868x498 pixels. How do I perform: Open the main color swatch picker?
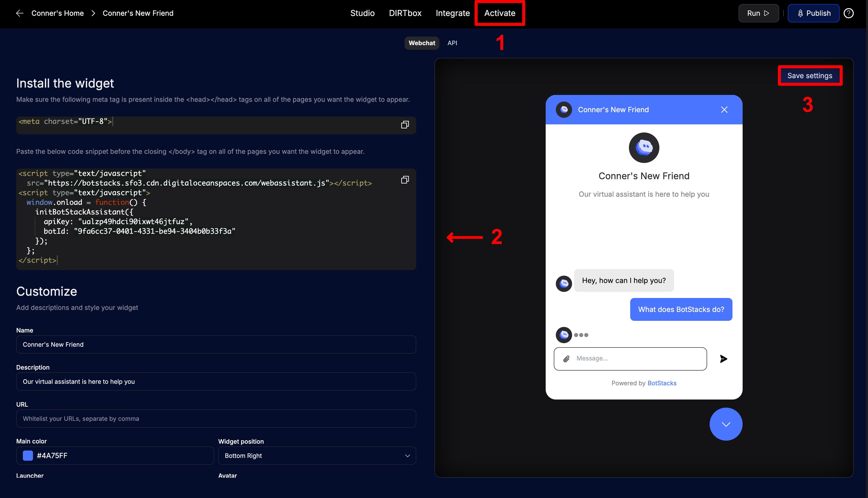(x=28, y=456)
